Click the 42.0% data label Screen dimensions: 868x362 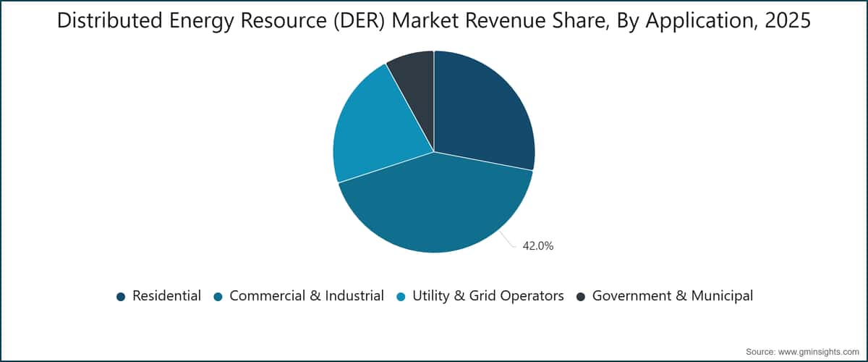[x=537, y=246]
